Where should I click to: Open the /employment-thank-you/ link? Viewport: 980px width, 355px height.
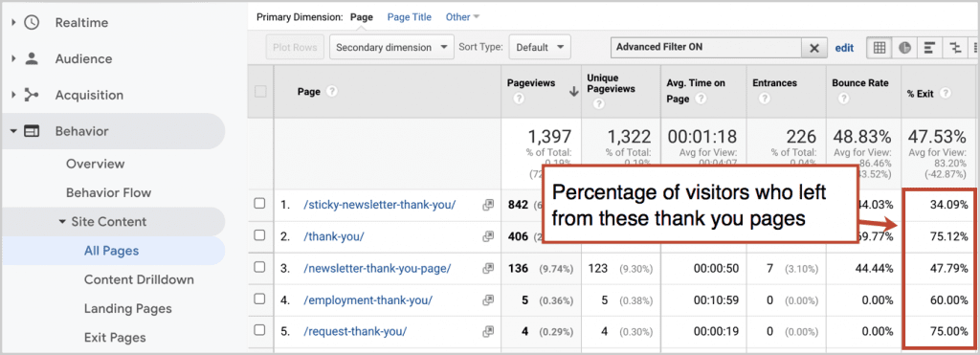pos(367,300)
